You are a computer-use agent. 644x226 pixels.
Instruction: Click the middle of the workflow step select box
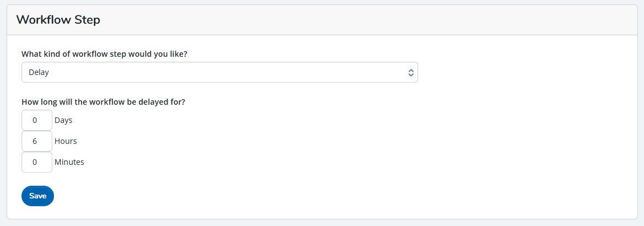(x=219, y=72)
